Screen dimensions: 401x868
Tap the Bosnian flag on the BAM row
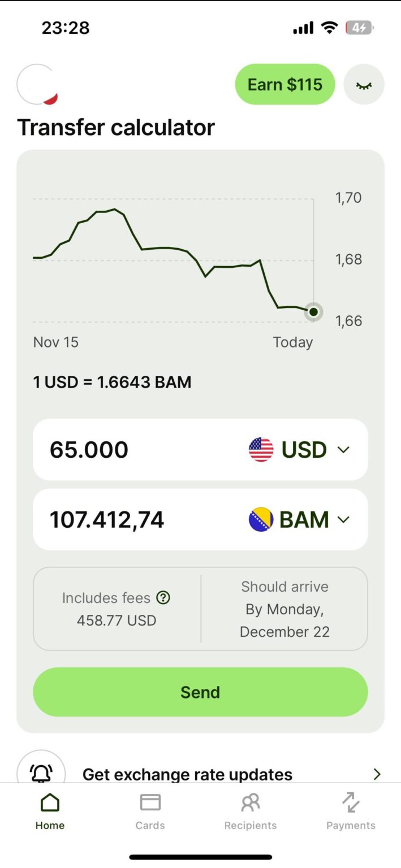point(261,519)
